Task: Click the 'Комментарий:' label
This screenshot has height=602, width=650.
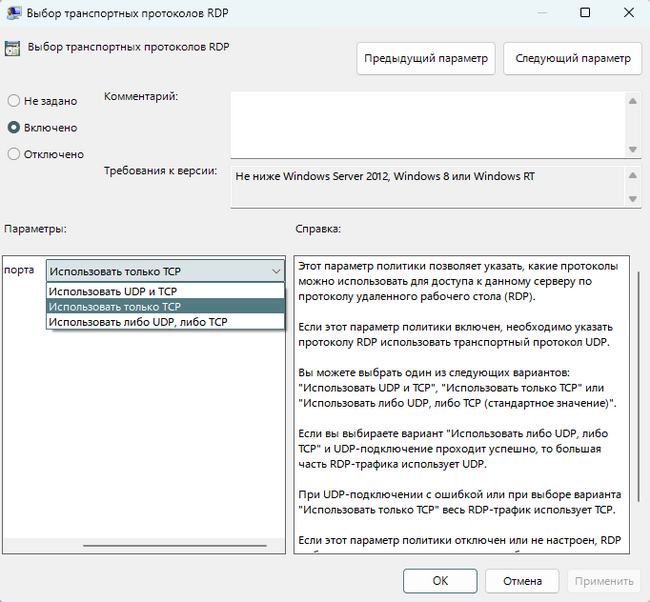Action: pos(141,96)
